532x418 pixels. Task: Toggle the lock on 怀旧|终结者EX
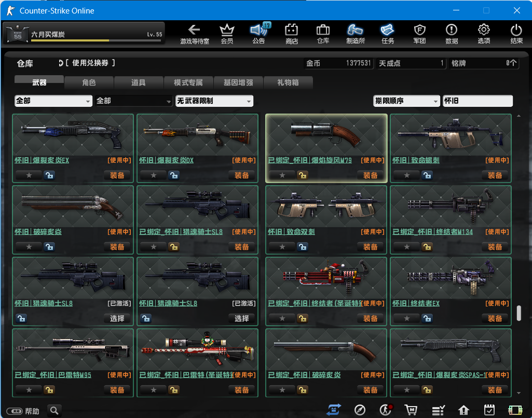427,318
